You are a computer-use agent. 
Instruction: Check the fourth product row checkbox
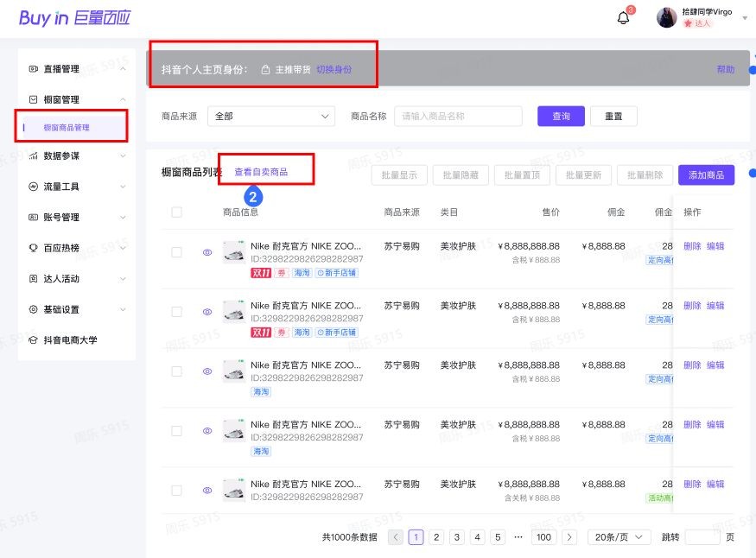tap(177, 431)
